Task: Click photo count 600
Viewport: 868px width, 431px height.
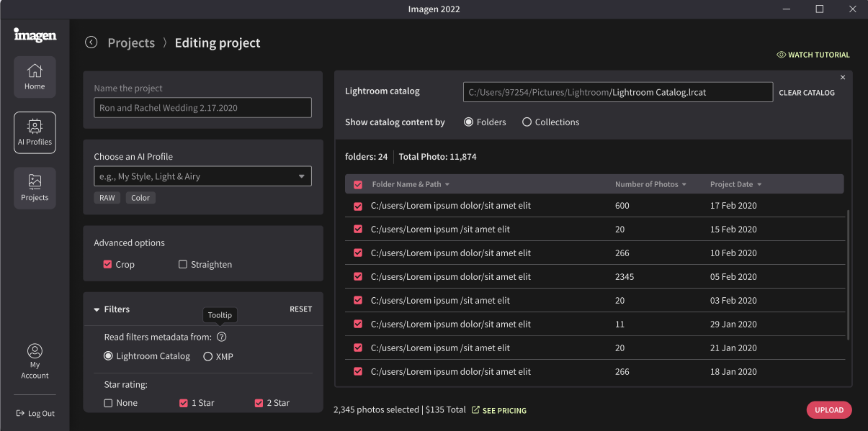Action: point(622,206)
